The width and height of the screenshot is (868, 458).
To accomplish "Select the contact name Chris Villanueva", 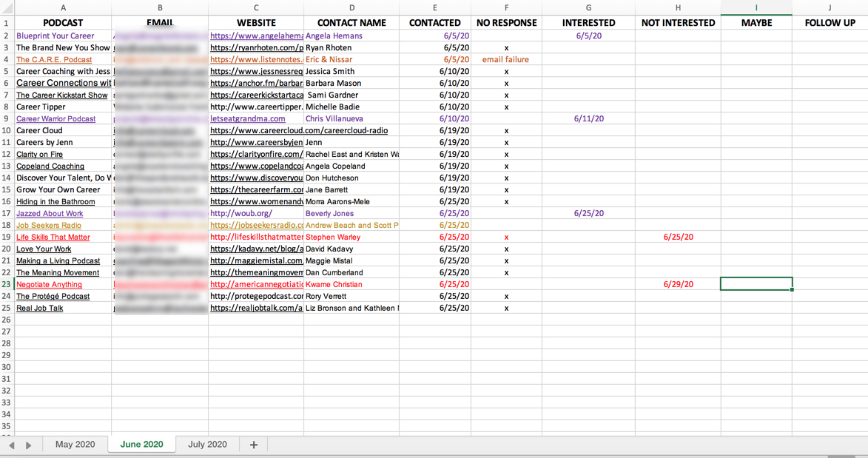I will point(351,118).
